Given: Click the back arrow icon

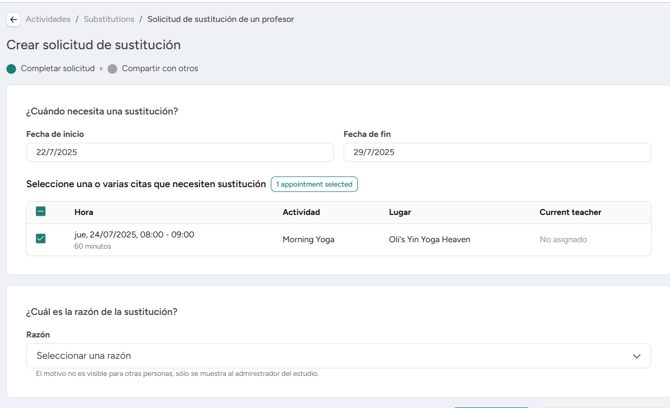Looking at the screenshot, I should coord(14,19).
